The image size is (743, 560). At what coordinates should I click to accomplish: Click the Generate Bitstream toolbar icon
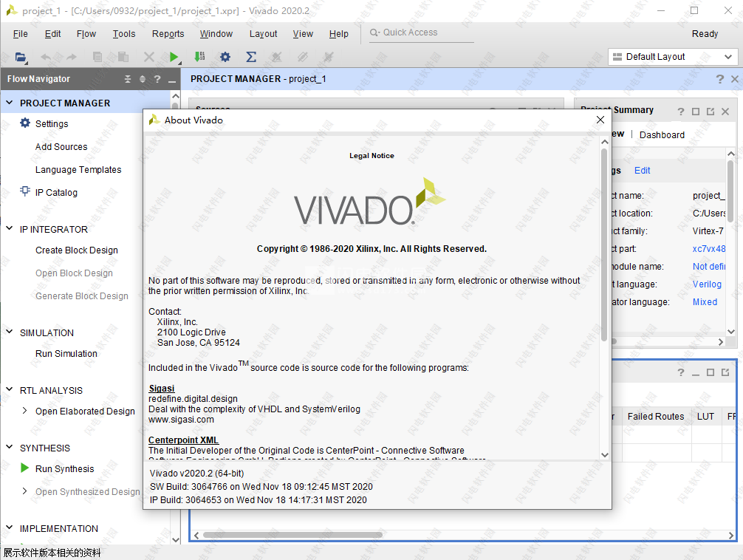pyautogui.click(x=199, y=57)
